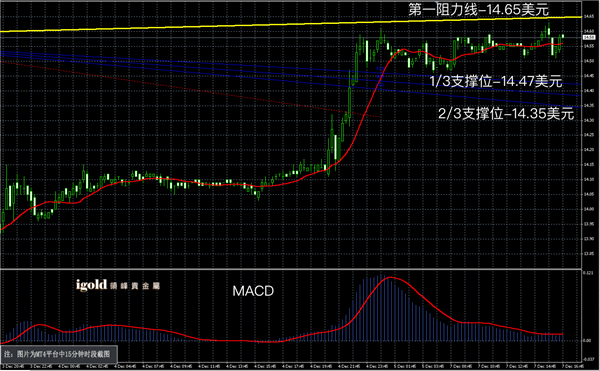Image resolution: width=600 pixels, height=371 pixels.
Task: Select the dotted red descending trend line
Action: click(x=191, y=89)
